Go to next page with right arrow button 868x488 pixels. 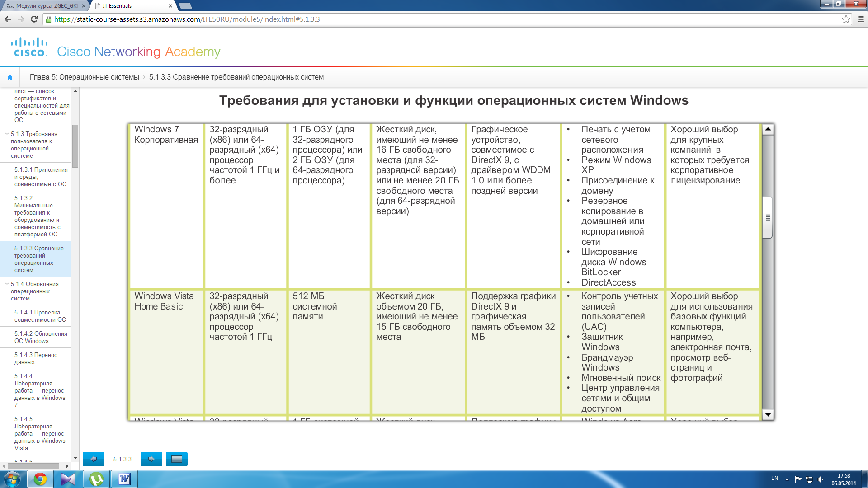click(x=151, y=459)
